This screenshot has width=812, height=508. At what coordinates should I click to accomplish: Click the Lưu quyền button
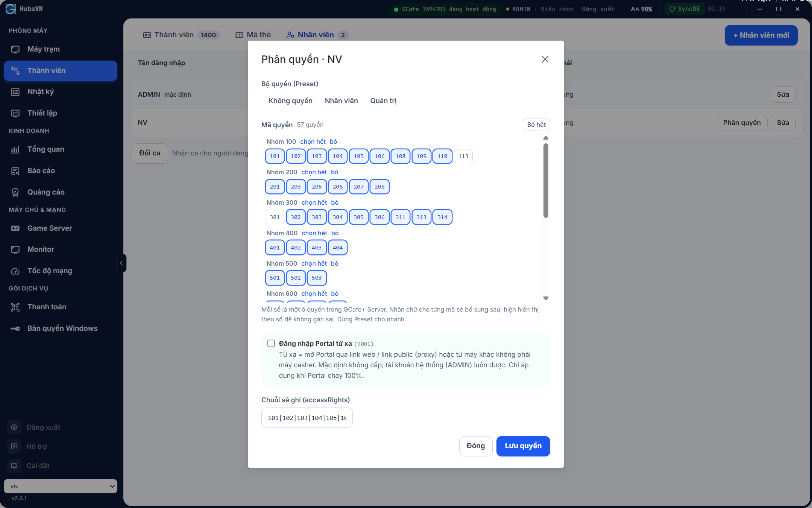click(523, 446)
